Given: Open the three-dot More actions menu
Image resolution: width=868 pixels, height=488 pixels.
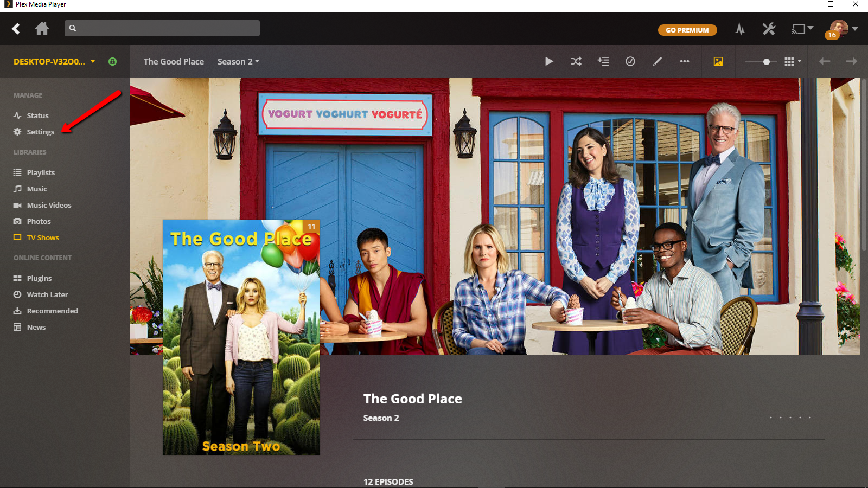Looking at the screenshot, I should click(x=685, y=61).
